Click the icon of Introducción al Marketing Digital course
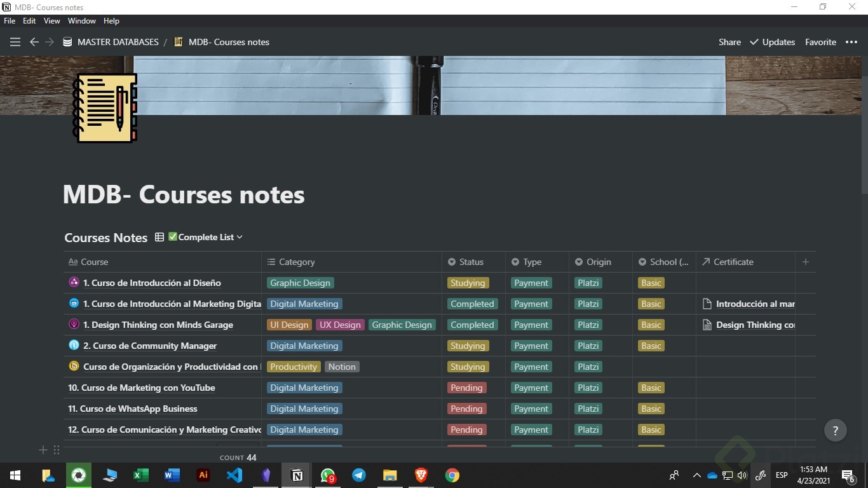The height and width of the screenshot is (488, 868). click(74, 303)
